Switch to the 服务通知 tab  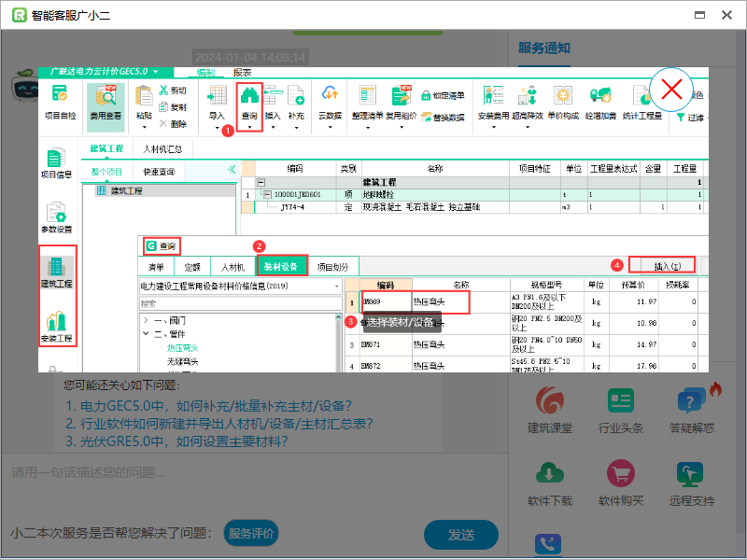click(544, 49)
